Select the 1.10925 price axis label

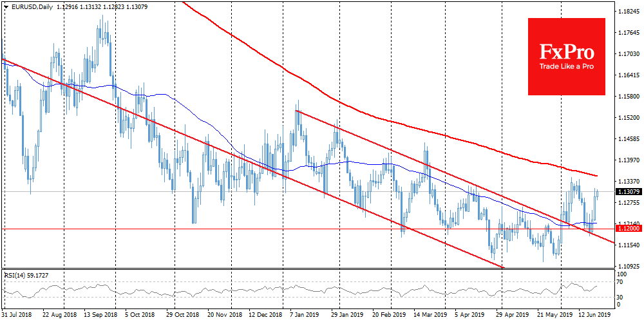point(628,266)
